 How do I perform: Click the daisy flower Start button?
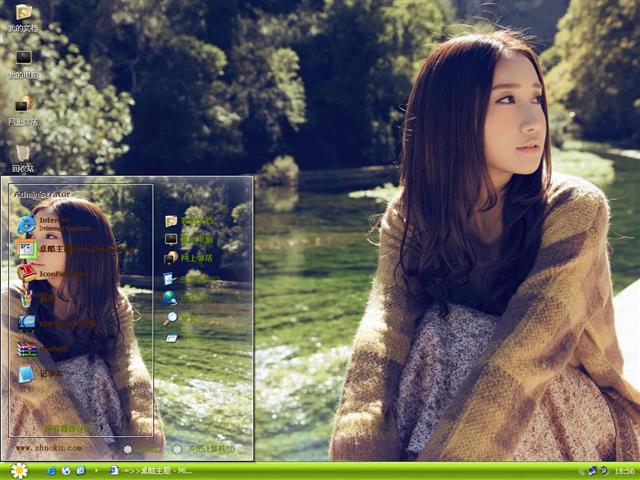click(x=19, y=471)
